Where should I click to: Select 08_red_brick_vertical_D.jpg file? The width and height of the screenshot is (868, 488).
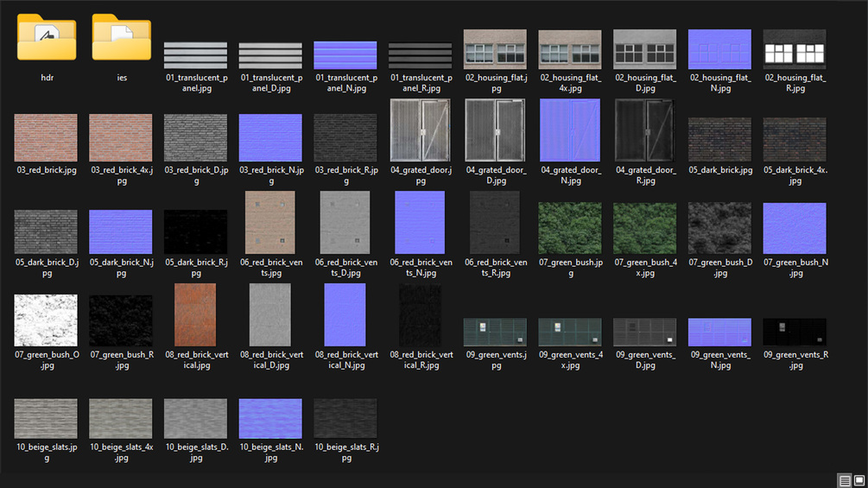pos(270,314)
